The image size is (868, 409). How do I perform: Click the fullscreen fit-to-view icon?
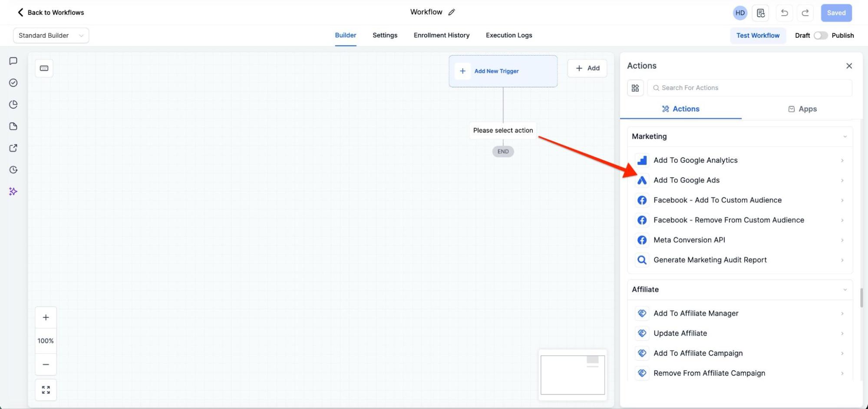pyautogui.click(x=46, y=390)
